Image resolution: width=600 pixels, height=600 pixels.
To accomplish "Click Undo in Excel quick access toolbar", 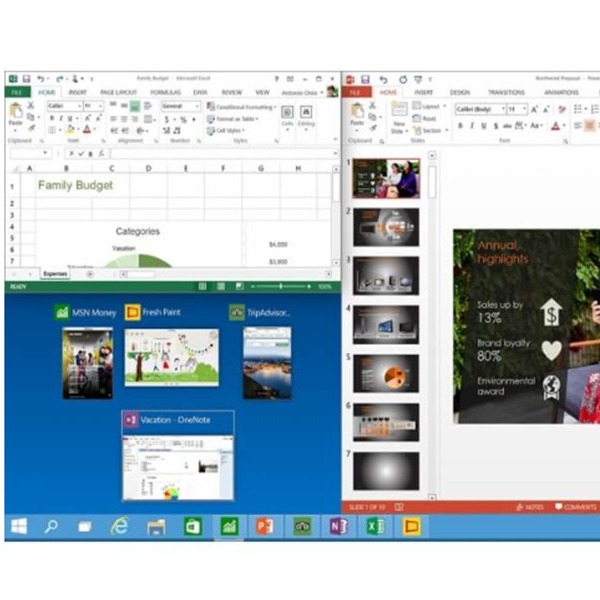I will [41, 78].
